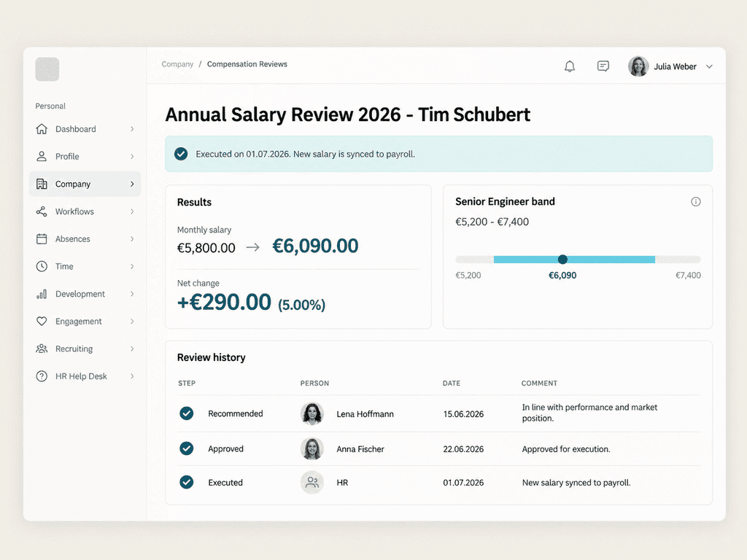Image resolution: width=747 pixels, height=560 pixels.
Task: Open Recruiting in the sidebar
Action: [x=85, y=349]
